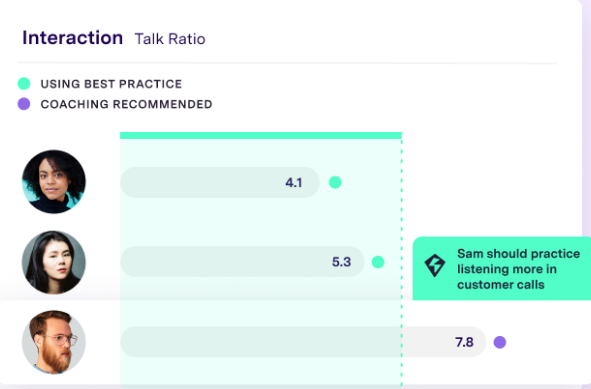Click the green best practice range header bar

pyautogui.click(x=261, y=136)
